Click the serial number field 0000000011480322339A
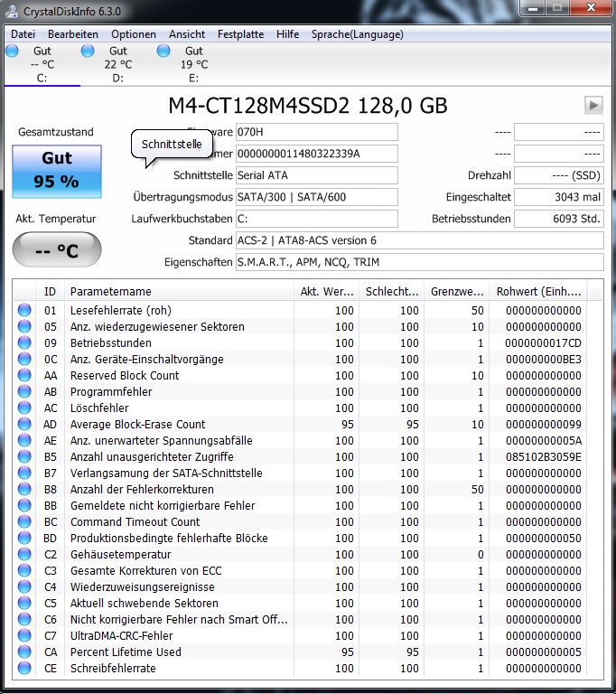The width and height of the screenshot is (616, 694). pos(317,154)
